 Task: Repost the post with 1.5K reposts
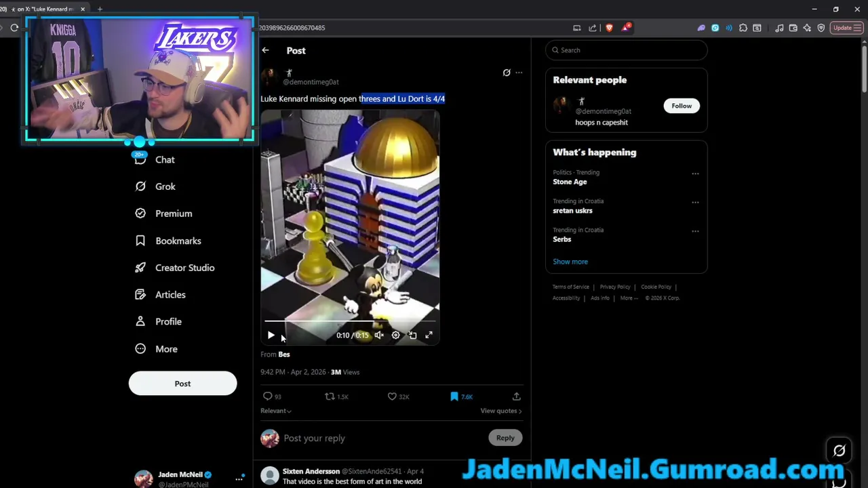[336, 396]
